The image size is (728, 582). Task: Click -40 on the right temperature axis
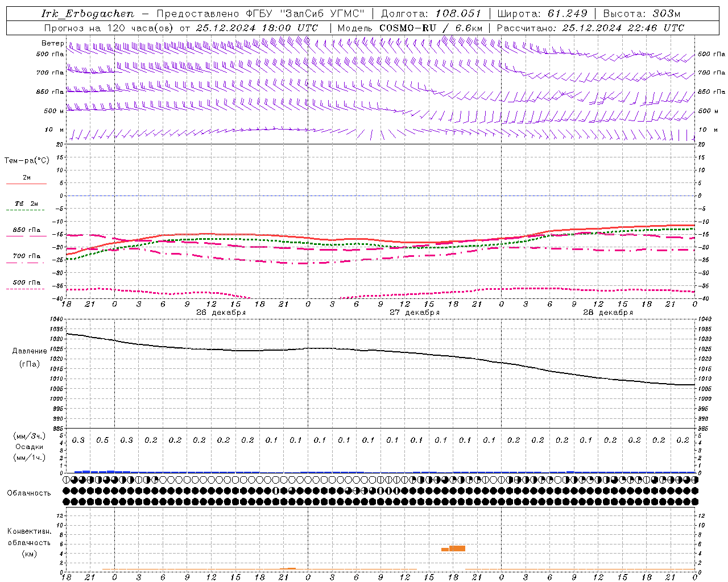[x=703, y=298]
